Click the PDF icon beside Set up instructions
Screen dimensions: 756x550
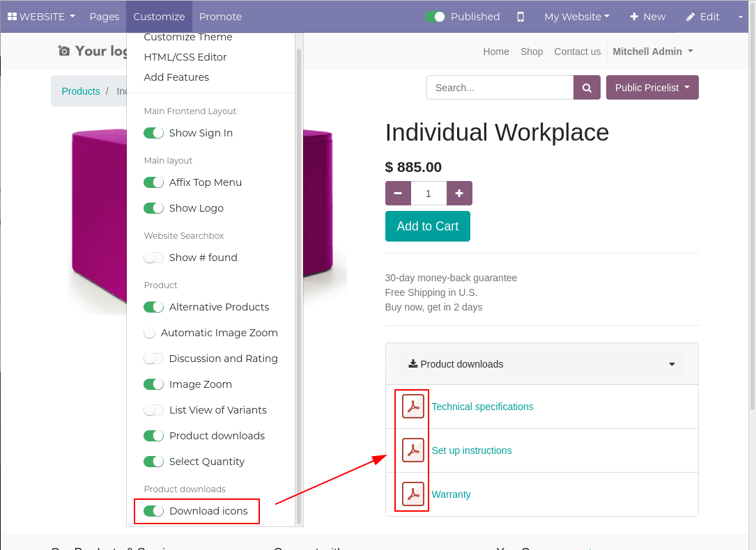click(x=413, y=450)
